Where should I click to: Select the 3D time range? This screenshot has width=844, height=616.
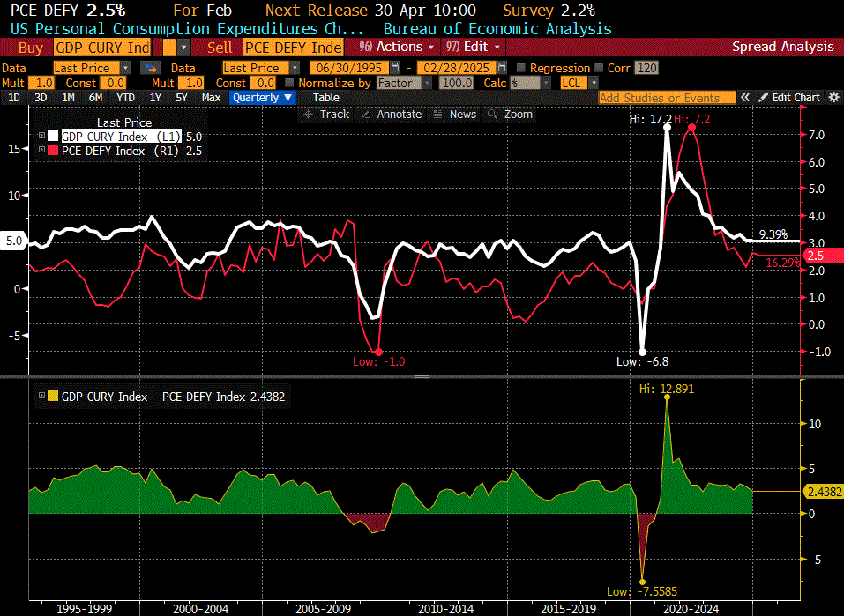pos(41,97)
